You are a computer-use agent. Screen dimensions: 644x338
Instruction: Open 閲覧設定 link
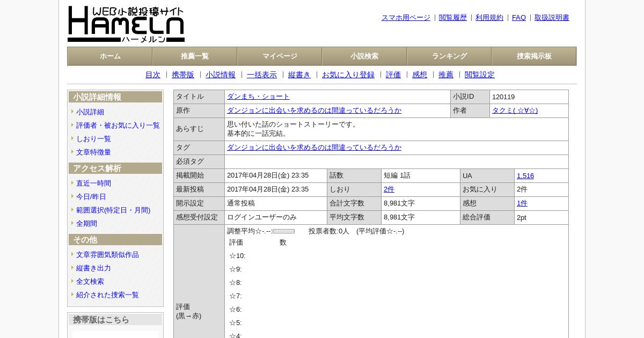[x=480, y=75]
